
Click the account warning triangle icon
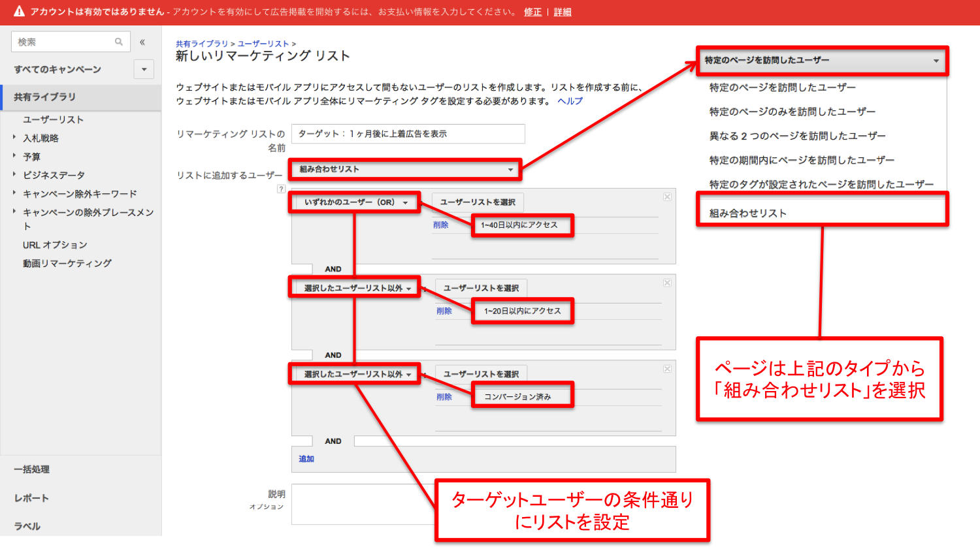[19, 11]
